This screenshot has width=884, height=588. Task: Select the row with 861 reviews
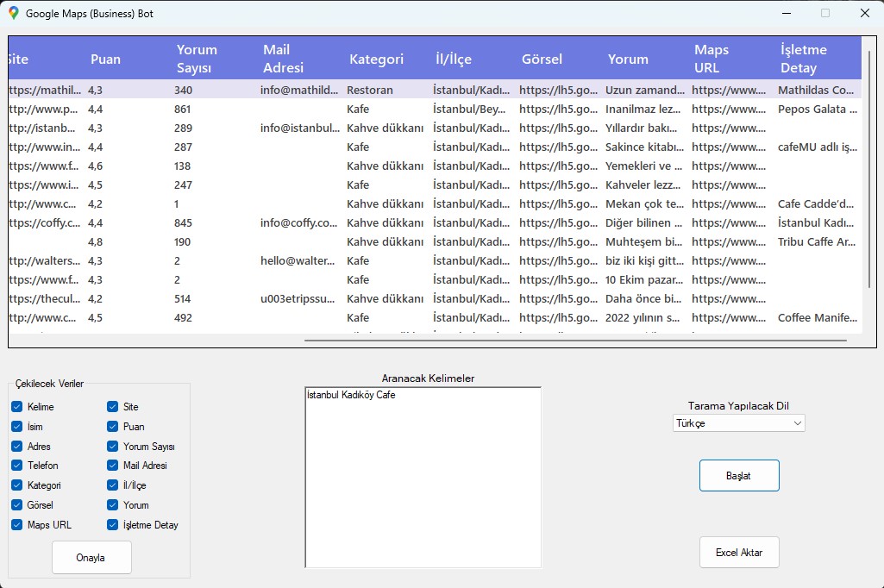pyautogui.click(x=435, y=109)
